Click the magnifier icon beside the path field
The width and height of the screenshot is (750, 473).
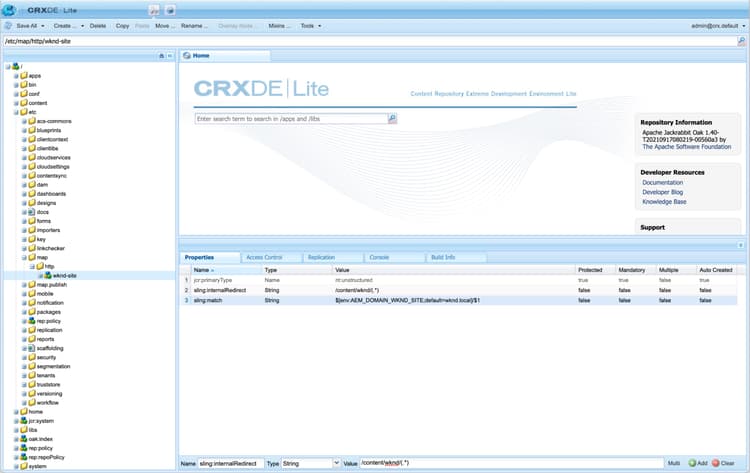pyautogui.click(x=741, y=41)
